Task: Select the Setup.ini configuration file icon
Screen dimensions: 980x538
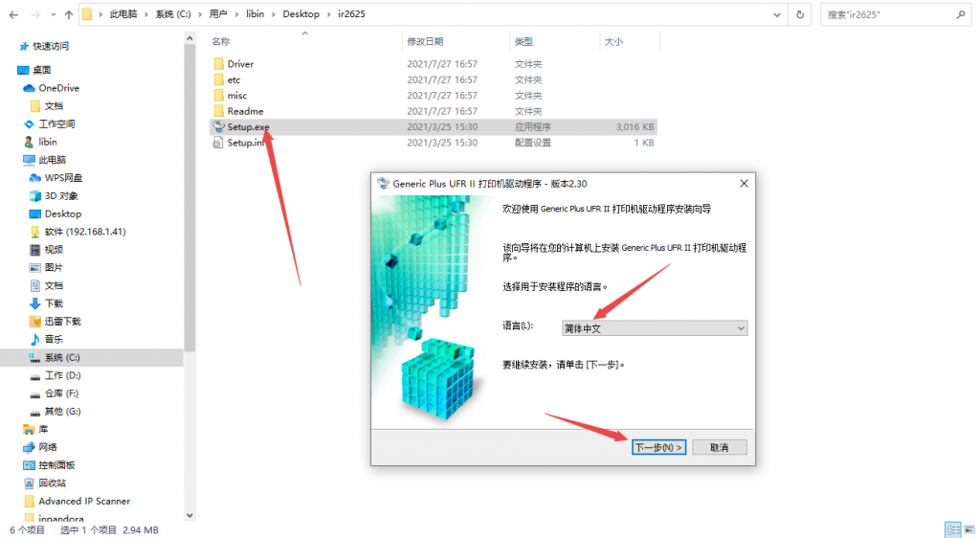Action: 218,143
